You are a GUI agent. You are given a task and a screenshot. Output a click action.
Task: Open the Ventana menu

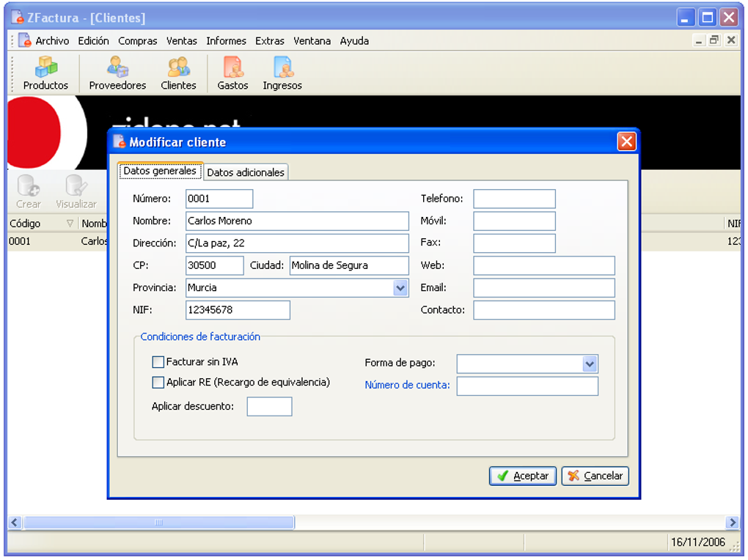tap(312, 41)
